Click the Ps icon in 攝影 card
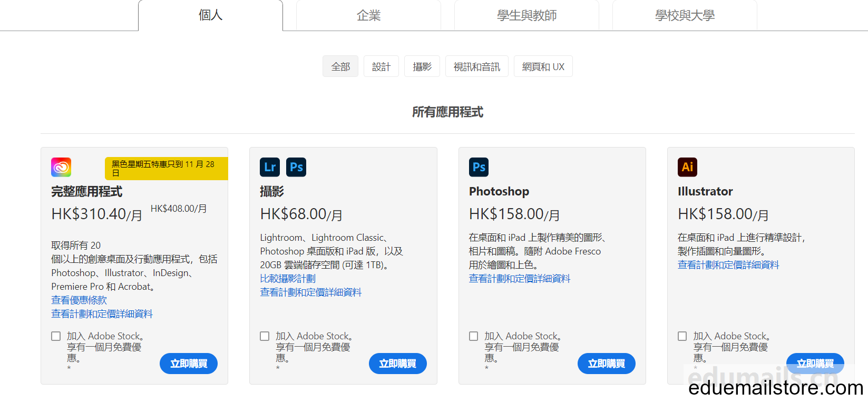 click(x=296, y=167)
